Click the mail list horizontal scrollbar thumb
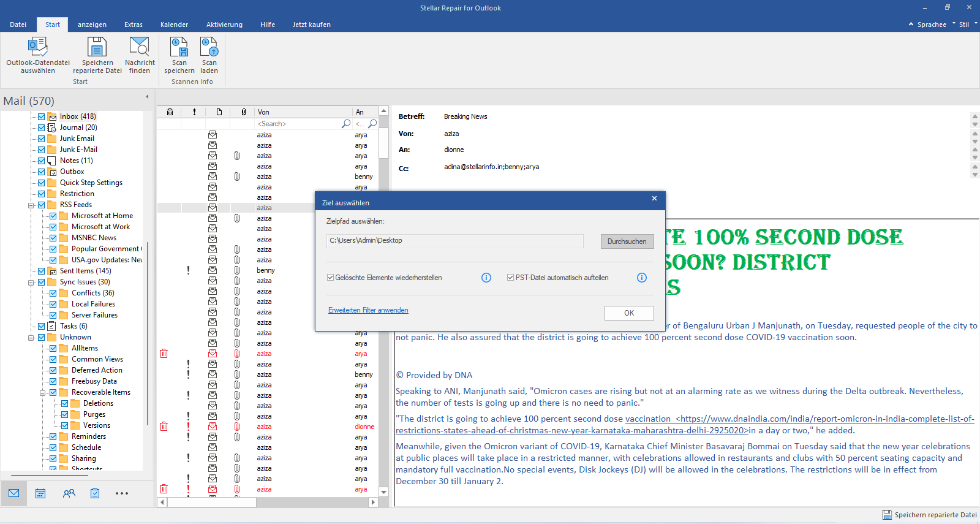 212,502
